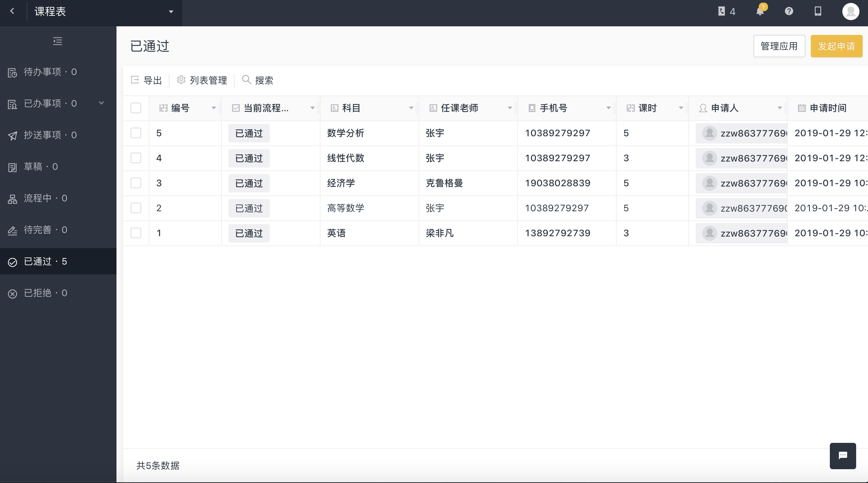Open the 编号 column dropdown arrow
The height and width of the screenshot is (483, 868).
(x=214, y=108)
